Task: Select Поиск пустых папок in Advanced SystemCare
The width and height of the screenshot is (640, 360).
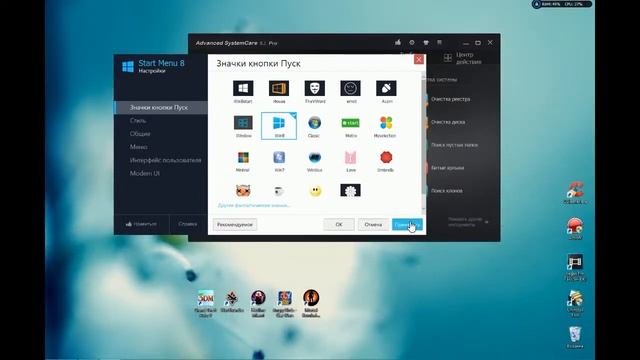Action: pyautogui.click(x=454, y=145)
